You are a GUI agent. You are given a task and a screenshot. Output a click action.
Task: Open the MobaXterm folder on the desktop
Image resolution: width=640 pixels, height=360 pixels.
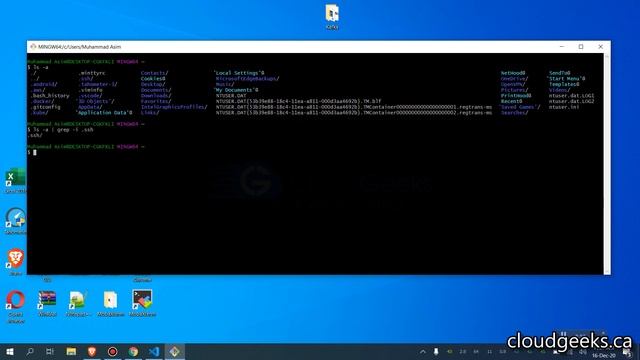110,303
